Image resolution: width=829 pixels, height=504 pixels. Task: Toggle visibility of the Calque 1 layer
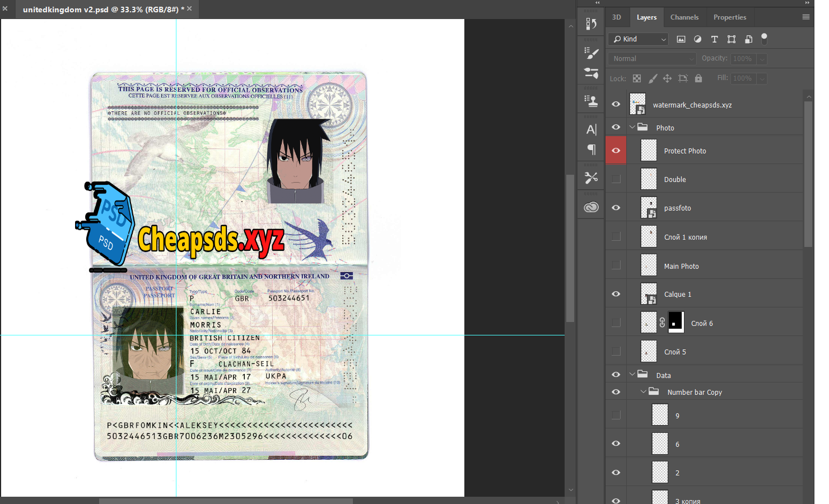tap(616, 294)
